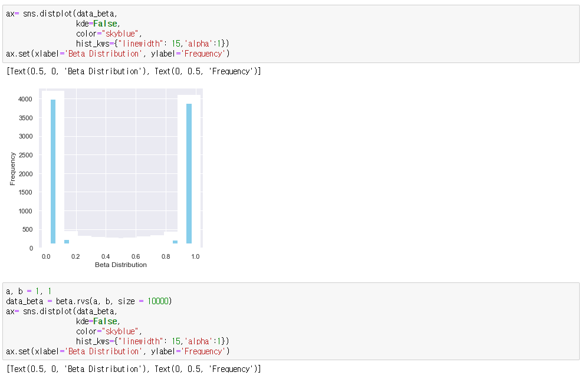Screen dimensions: 588x382
Task: Click the 2500 tick label on the y-axis
Action: (x=25, y=155)
